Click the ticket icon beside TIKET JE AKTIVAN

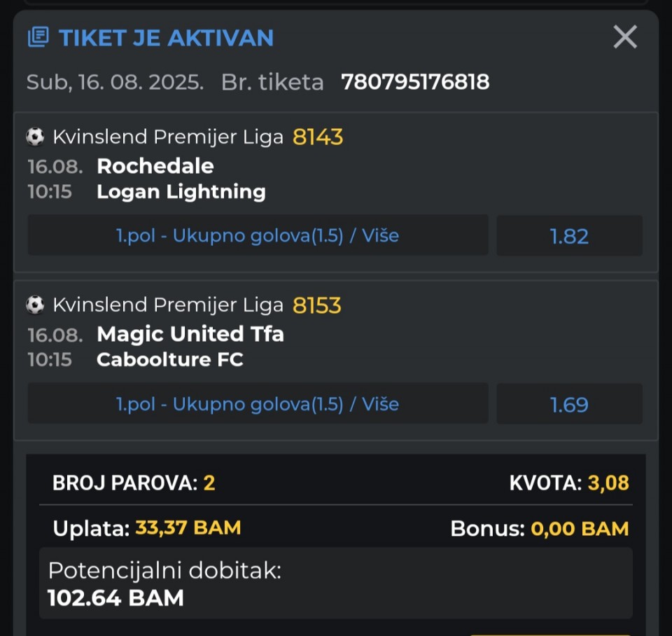pyautogui.click(x=38, y=37)
